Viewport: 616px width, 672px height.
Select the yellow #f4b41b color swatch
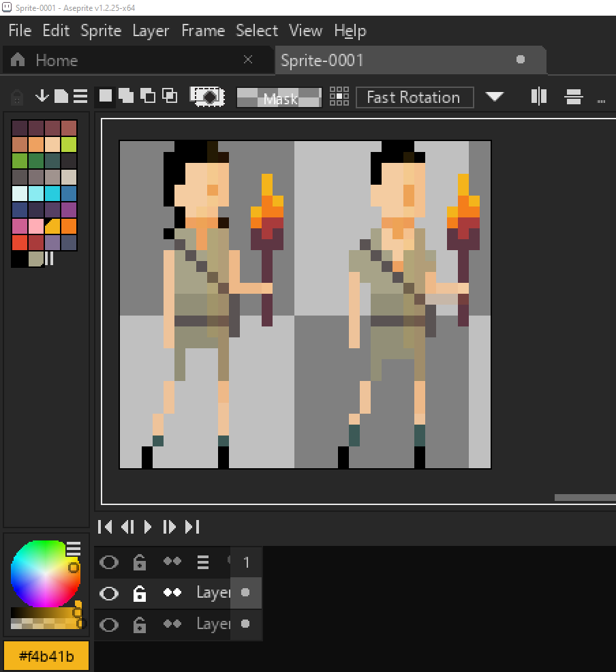[45, 655]
